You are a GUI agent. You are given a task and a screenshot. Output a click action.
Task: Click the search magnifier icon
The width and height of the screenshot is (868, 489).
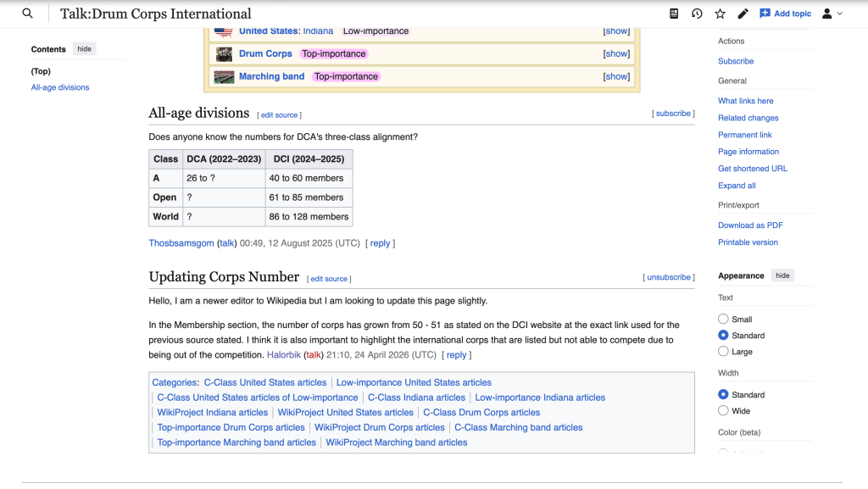point(28,14)
